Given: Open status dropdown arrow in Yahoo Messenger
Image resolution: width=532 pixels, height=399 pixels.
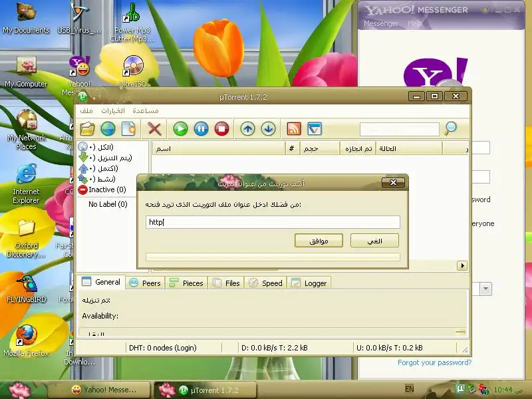Looking at the screenshot, I should coord(486,289).
